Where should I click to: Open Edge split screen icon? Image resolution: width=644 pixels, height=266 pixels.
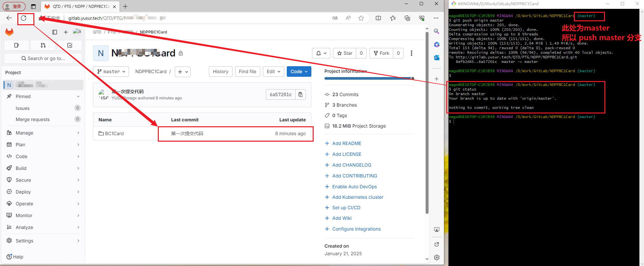click(x=378, y=18)
